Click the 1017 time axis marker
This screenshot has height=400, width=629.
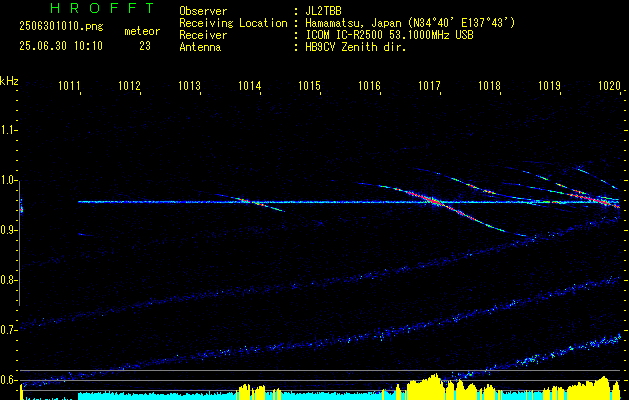tap(430, 86)
